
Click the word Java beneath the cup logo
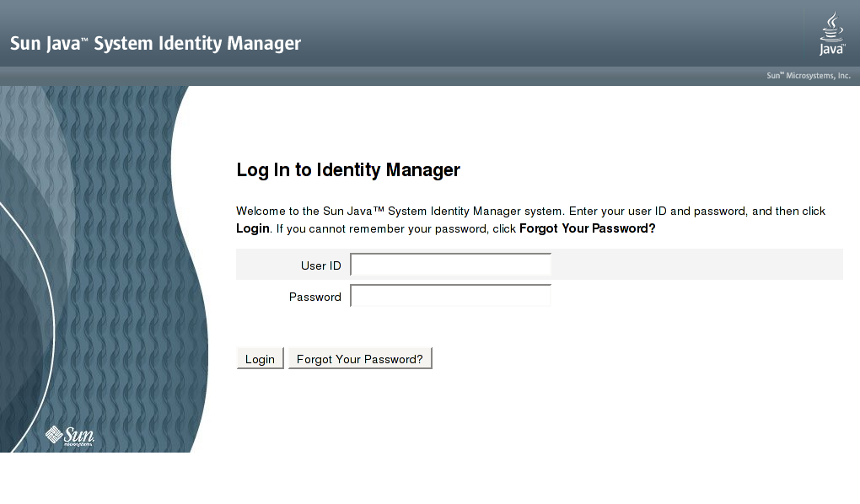click(x=832, y=50)
